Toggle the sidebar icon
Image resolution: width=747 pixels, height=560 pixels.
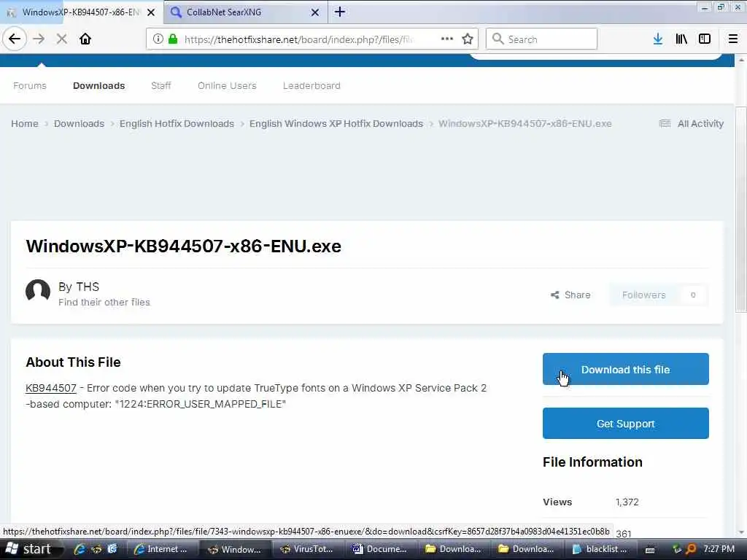705,39
